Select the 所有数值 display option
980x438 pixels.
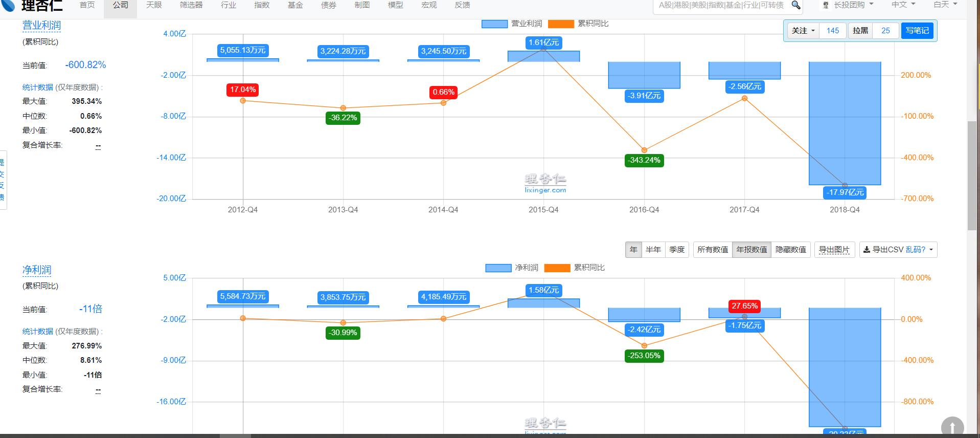[x=713, y=250]
